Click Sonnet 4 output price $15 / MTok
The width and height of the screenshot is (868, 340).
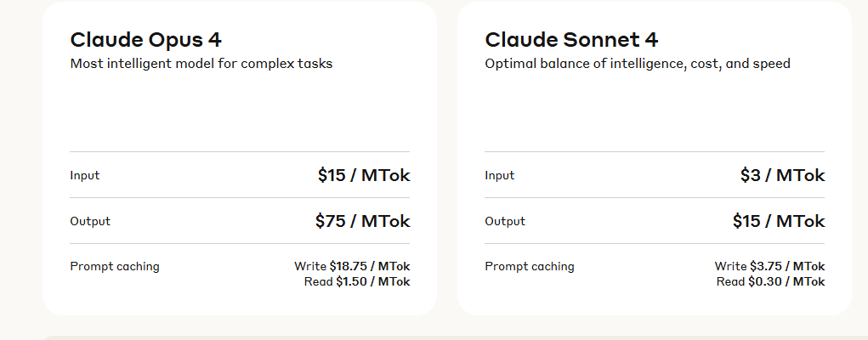coord(779,222)
